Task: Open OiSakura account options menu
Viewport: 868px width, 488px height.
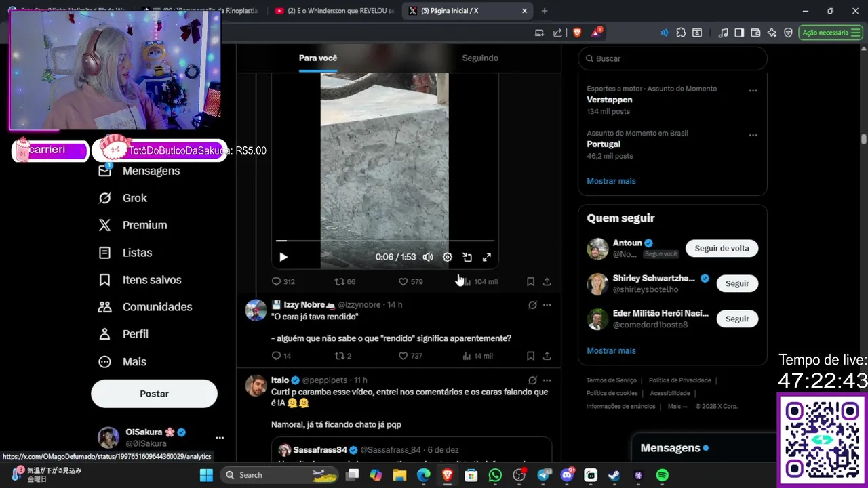Action: 220,438
